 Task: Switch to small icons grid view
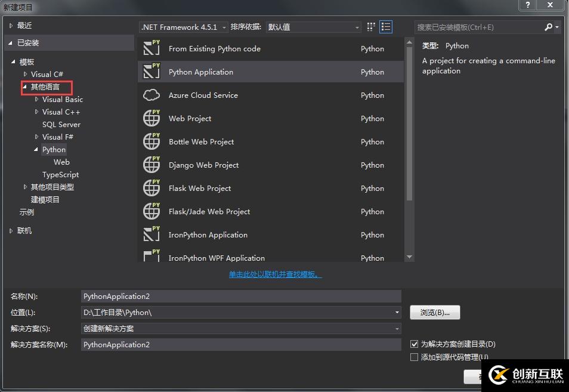point(371,27)
